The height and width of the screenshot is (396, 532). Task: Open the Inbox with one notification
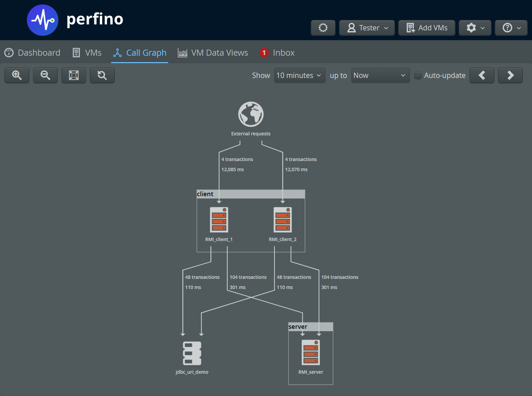click(277, 53)
